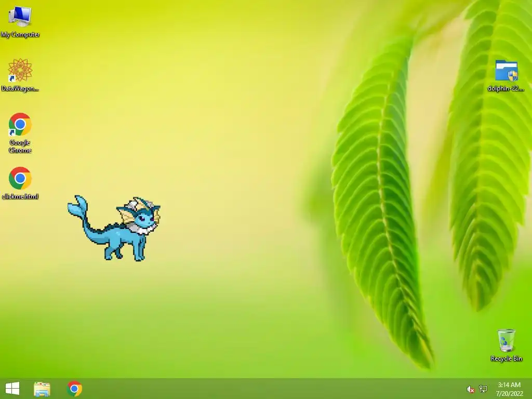Image resolution: width=532 pixels, height=399 pixels.
Task: Click the muted volume tray icon
Action: [x=470, y=389]
